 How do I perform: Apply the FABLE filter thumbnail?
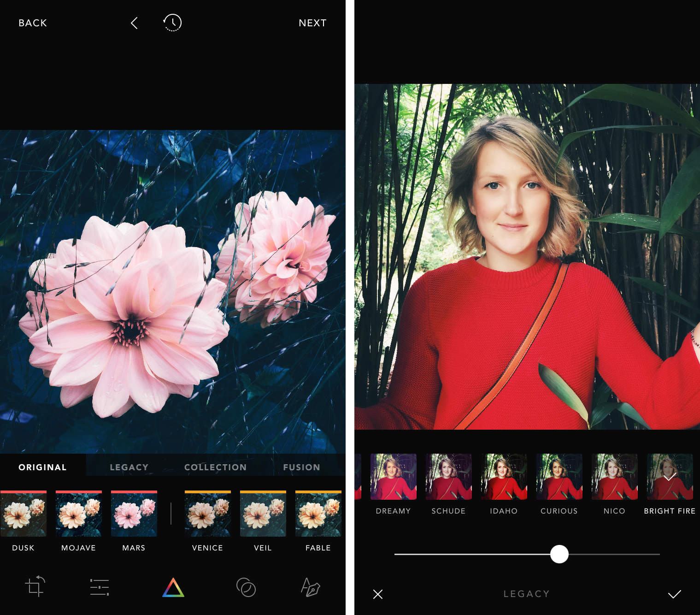[318, 514]
